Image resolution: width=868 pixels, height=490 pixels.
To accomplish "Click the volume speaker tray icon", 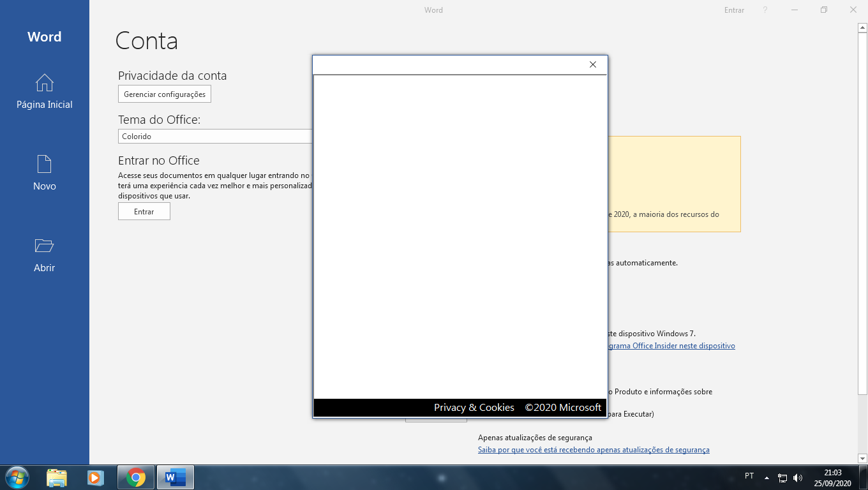I will coord(797,477).
